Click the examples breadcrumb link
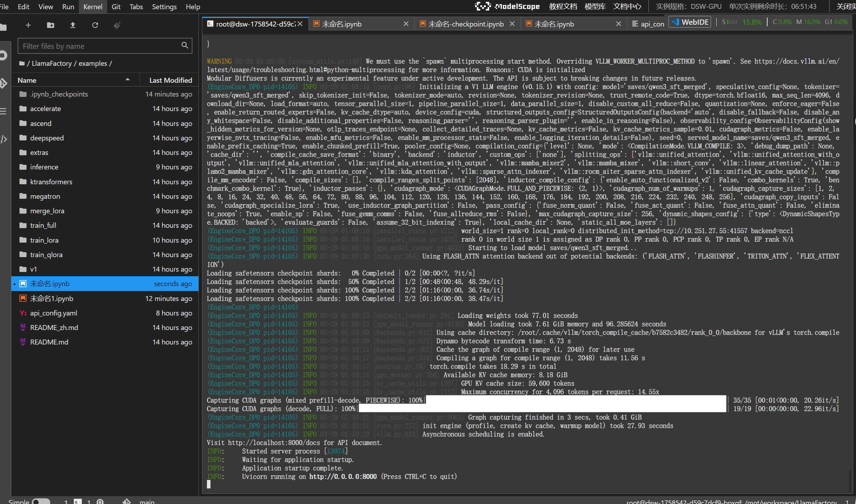 [x=93, y=63]
